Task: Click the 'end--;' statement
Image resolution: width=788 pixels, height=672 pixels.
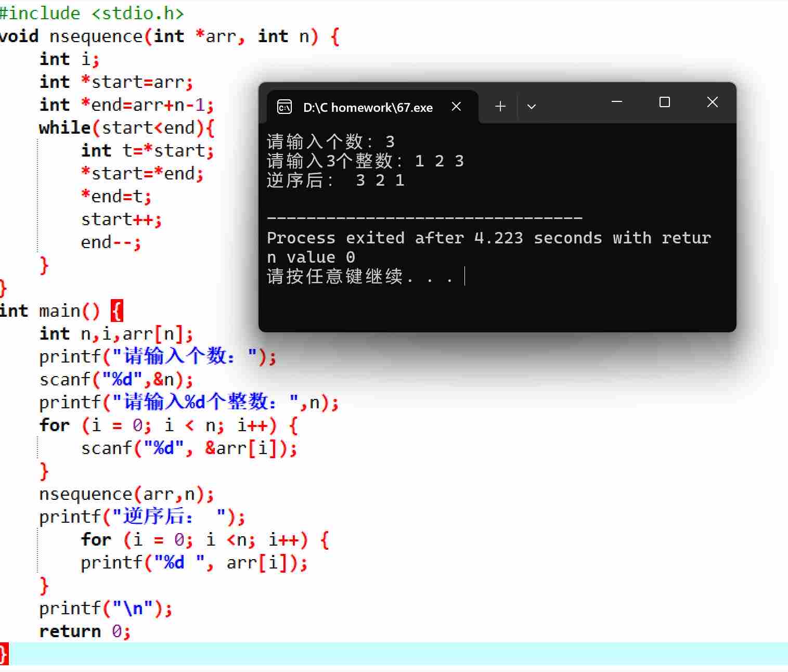Action: 111,242
